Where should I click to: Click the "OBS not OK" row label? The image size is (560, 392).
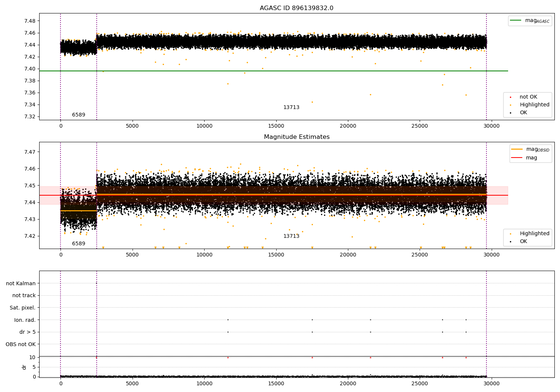21,345
